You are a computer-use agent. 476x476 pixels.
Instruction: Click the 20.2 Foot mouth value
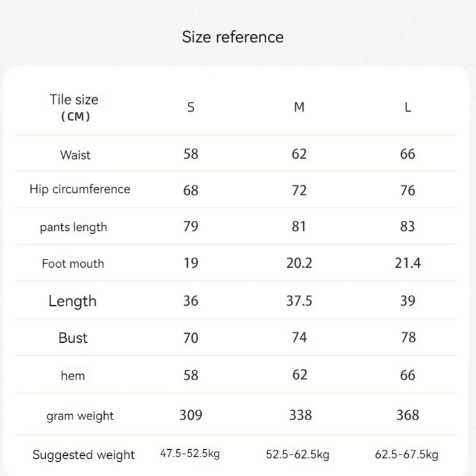pos(299,263)
